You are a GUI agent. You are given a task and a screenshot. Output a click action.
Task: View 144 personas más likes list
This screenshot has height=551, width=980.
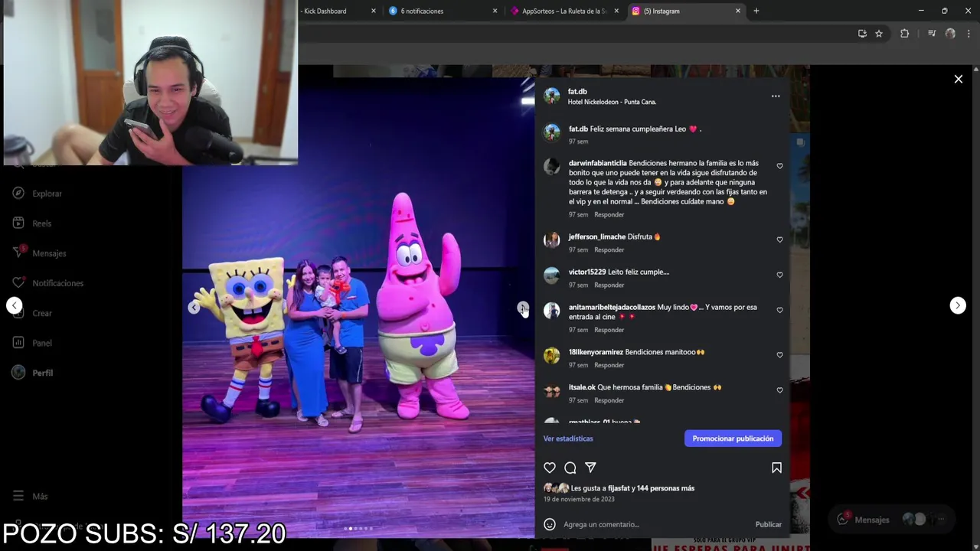[x=665, y=488]
